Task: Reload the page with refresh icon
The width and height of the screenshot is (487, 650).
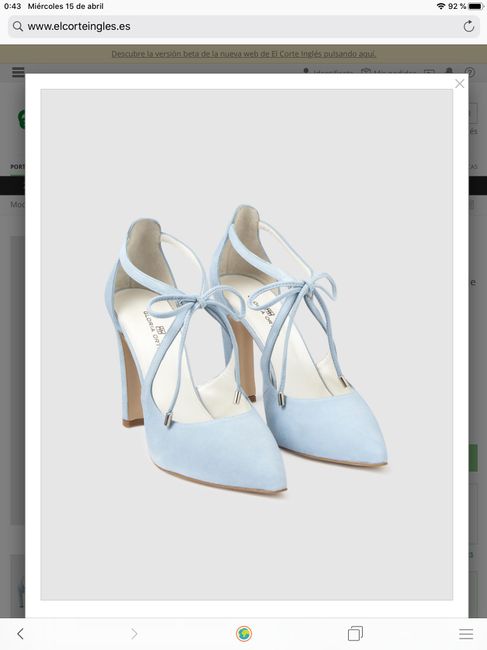Action: pyautogui.click(x=469, y=27)
